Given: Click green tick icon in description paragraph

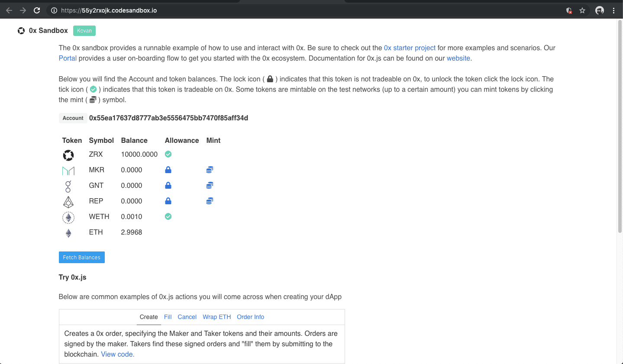Looking at the screenshot, I should click(x=93, y=89).
